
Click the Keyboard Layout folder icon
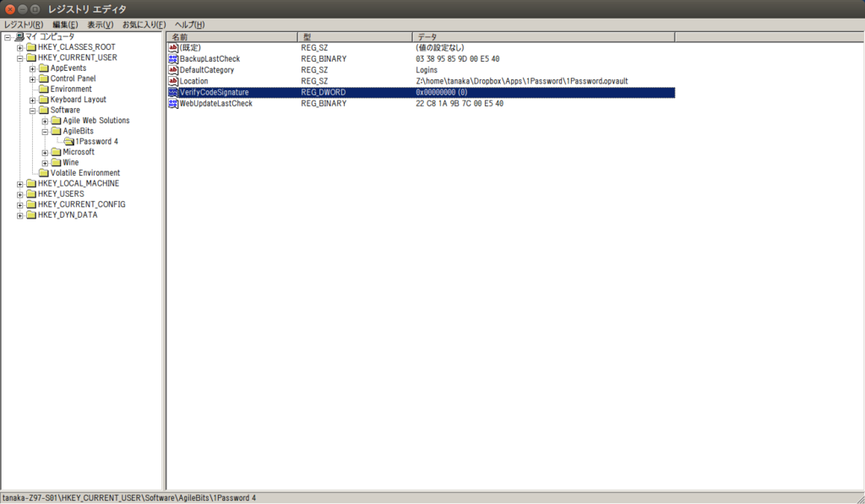point(44,100)
